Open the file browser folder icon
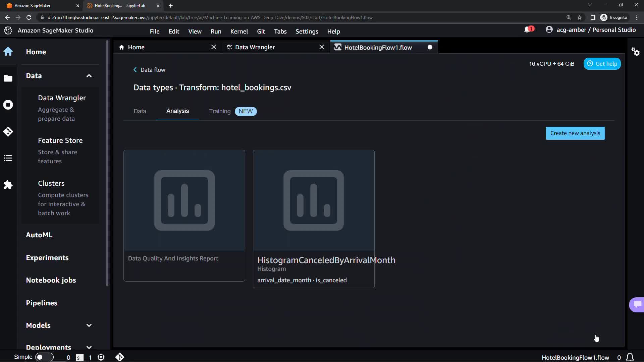This screenshot has width=644, height=362. (8, 78)
